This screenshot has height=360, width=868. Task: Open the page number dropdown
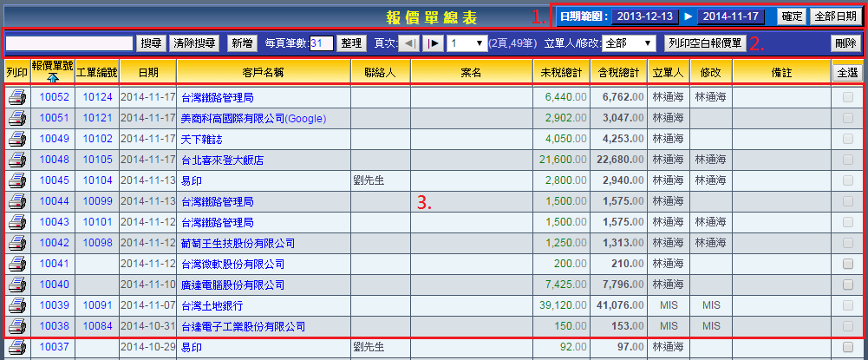tap(467, 43)
